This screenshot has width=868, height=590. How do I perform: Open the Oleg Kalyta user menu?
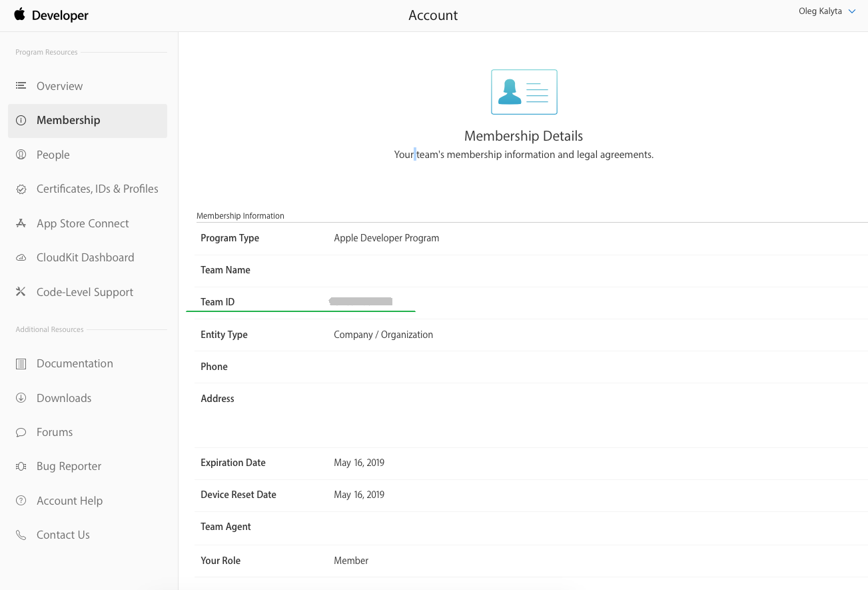[820, 11]
